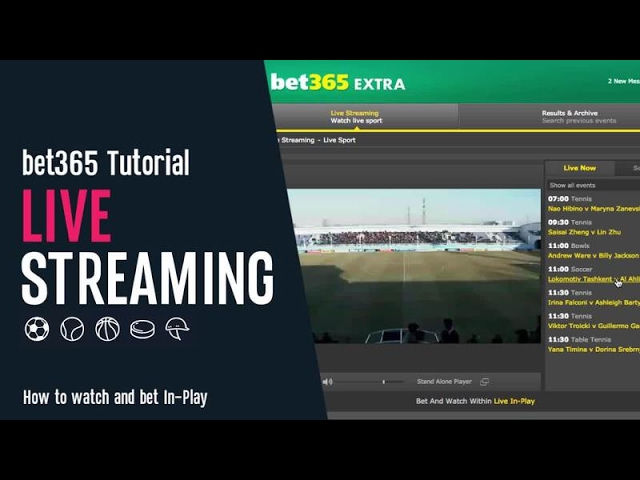Click the hockey puck icon
This screenshot has width=640, height=480.
click(x=142, y=330)
